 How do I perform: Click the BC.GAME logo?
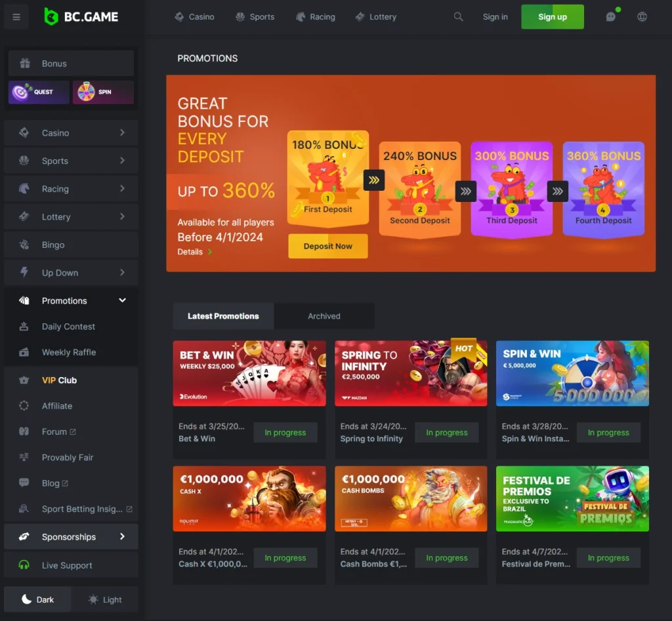coord(81,17)
